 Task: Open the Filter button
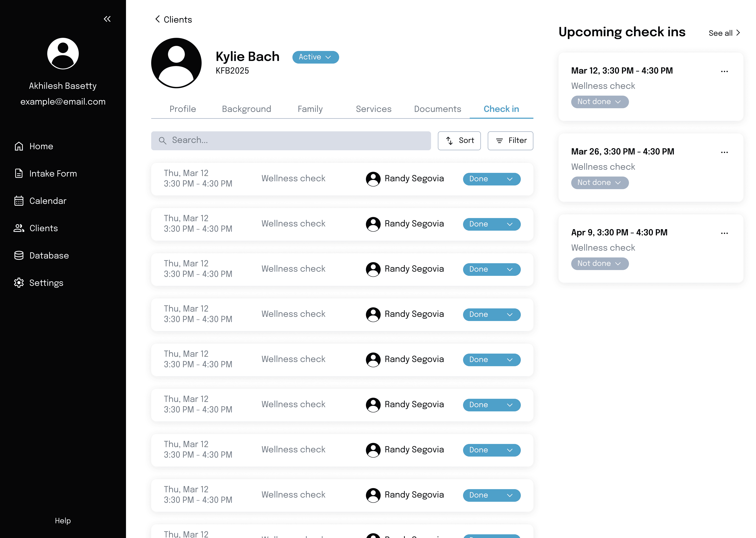pyautogui.click(x=510, y=140)
